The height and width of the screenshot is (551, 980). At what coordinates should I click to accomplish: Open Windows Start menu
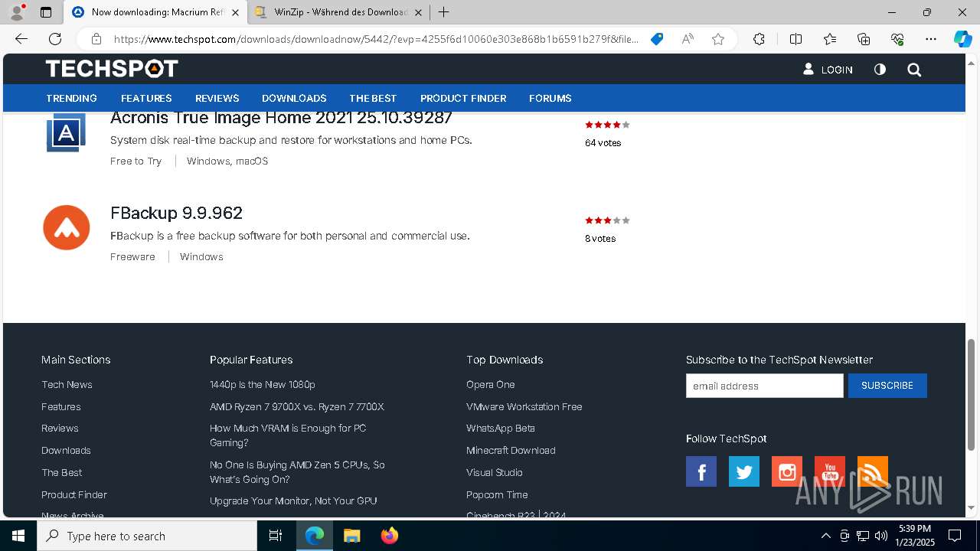coord(18,536)
